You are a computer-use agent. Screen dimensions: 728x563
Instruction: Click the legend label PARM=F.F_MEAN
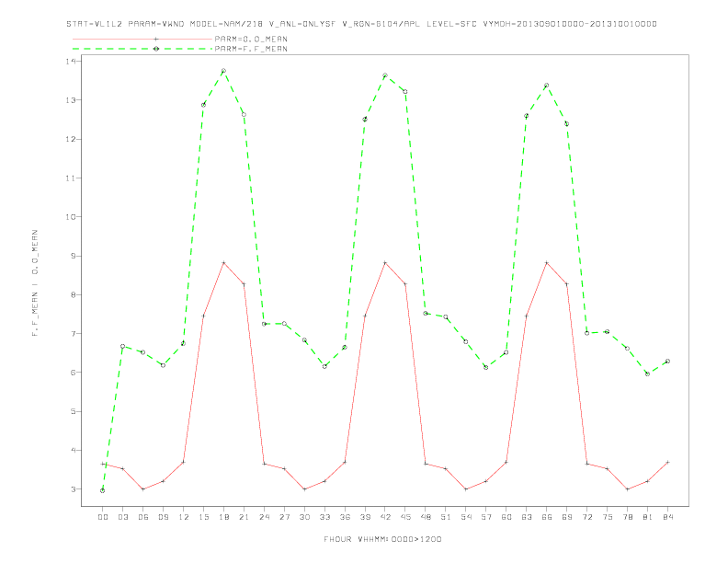click(x=251, y=49)
